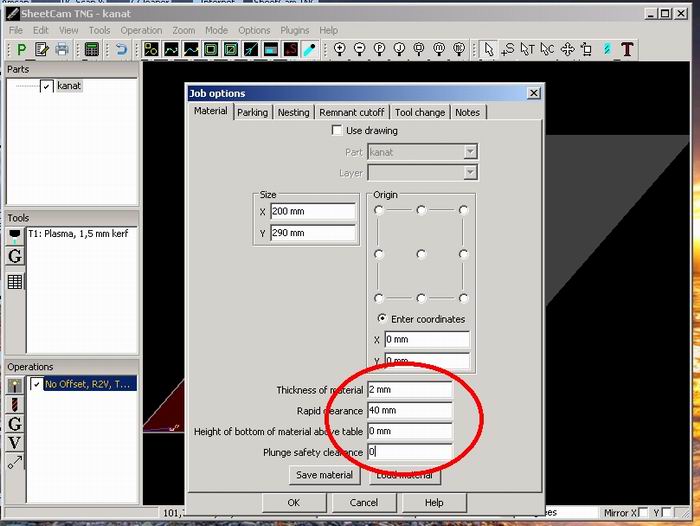Select the center Origin radio button
The width and height of the screenshot is (700, 526).
coord(421,254)
